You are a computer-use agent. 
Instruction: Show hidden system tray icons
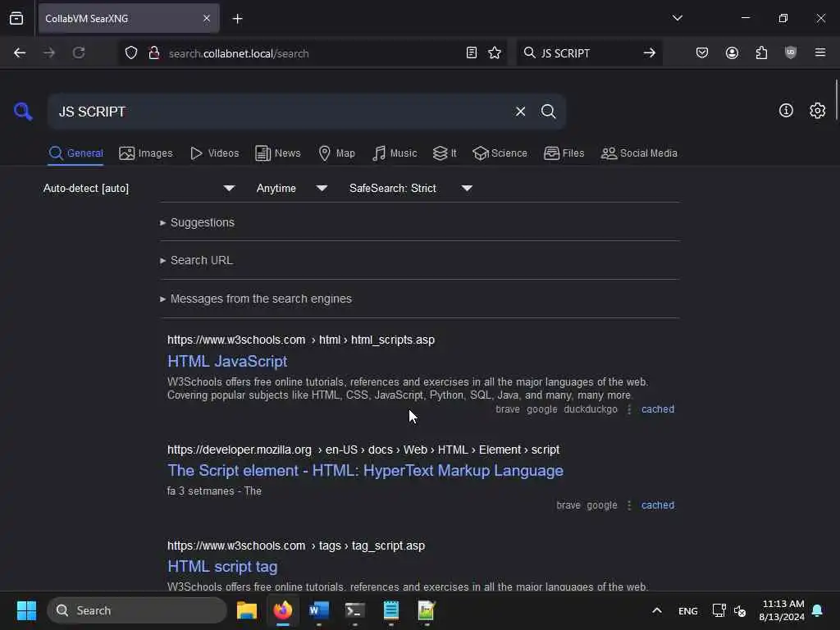click(657, 610)
